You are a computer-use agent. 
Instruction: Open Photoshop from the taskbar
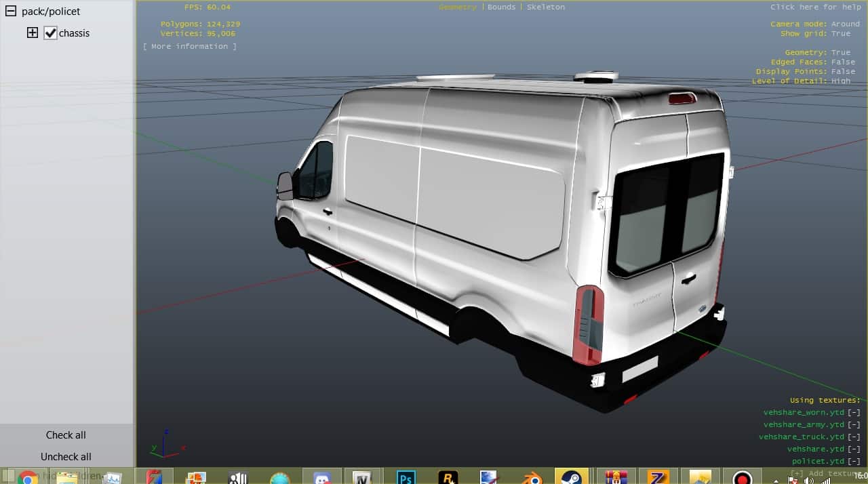tap(406, 477)
